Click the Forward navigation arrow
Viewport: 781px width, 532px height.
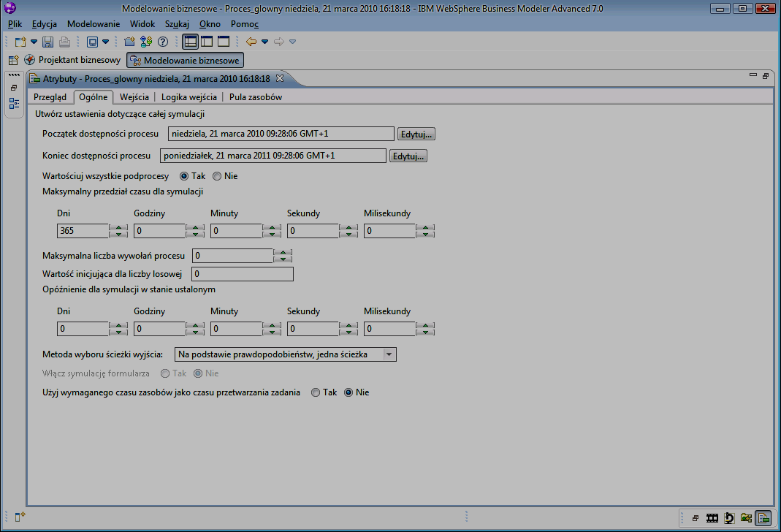279,42
